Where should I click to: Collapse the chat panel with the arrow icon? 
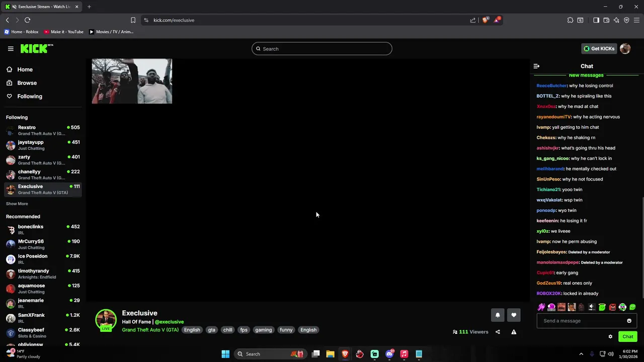pos(536,66)
